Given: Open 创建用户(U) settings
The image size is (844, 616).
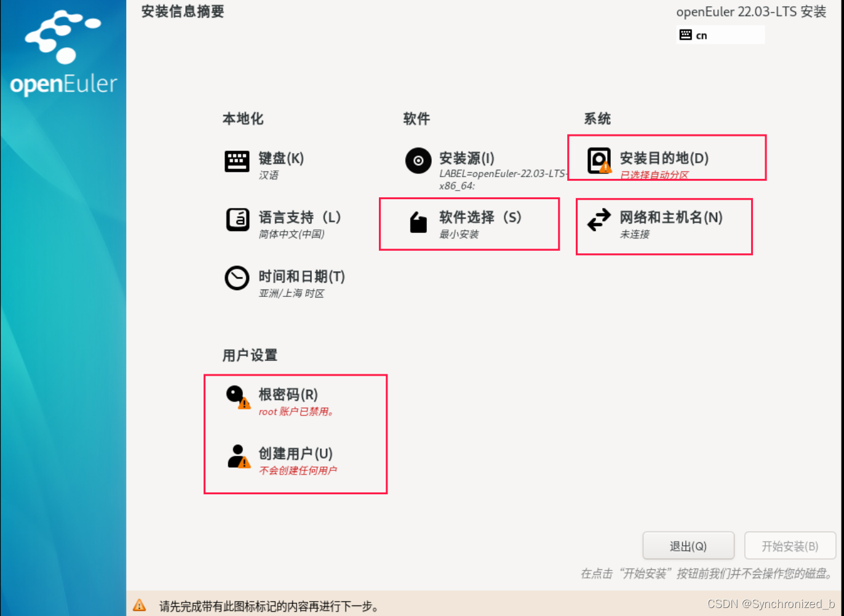Looking at the screenshot, I should pyautogui.click(x=295, y=453).
